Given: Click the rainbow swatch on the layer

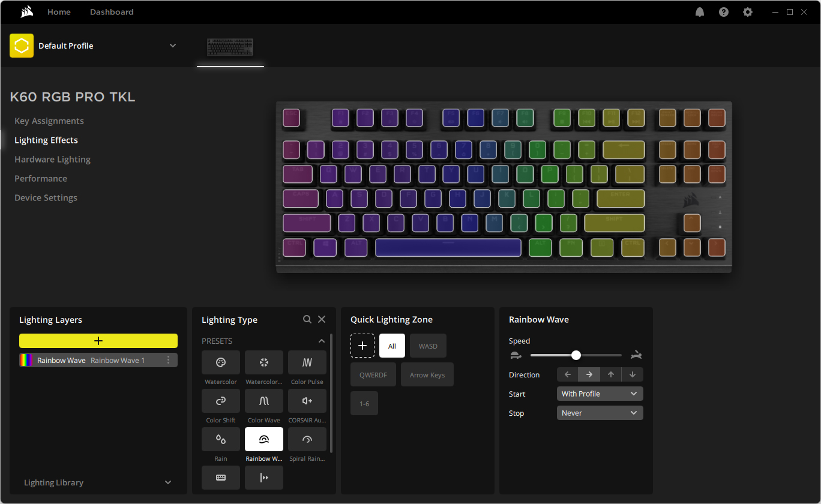Looking at the screenshot, I should [x=26, y=360].
